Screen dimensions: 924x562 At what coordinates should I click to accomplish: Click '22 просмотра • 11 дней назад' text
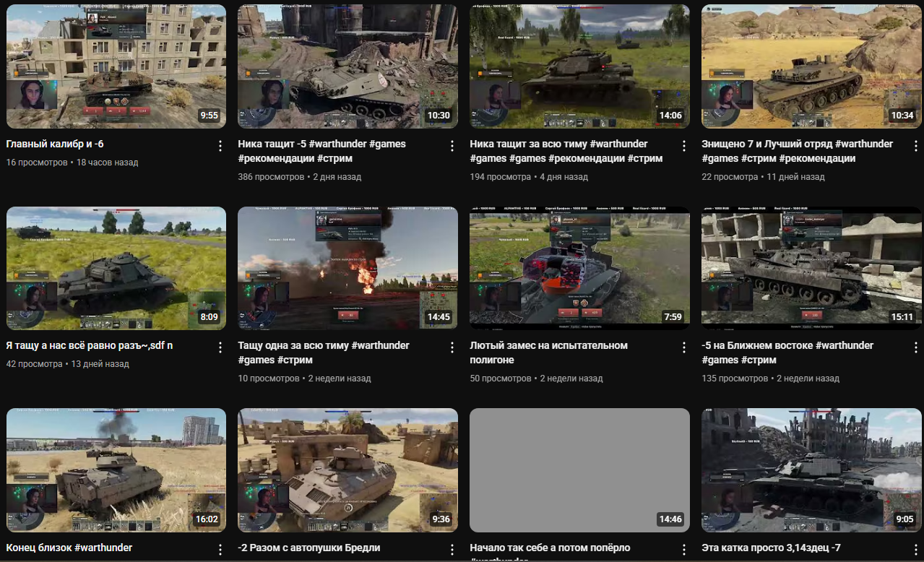(763, 177)
